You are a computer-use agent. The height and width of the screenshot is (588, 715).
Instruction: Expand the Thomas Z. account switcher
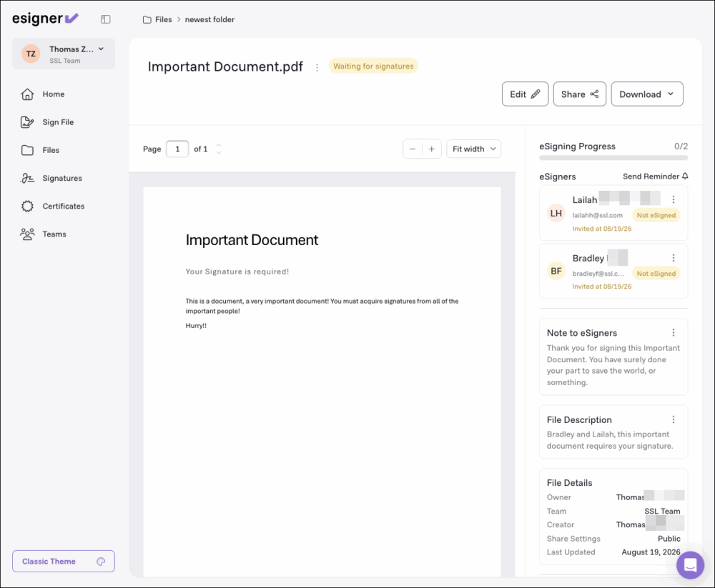click(x=64, y=54)
